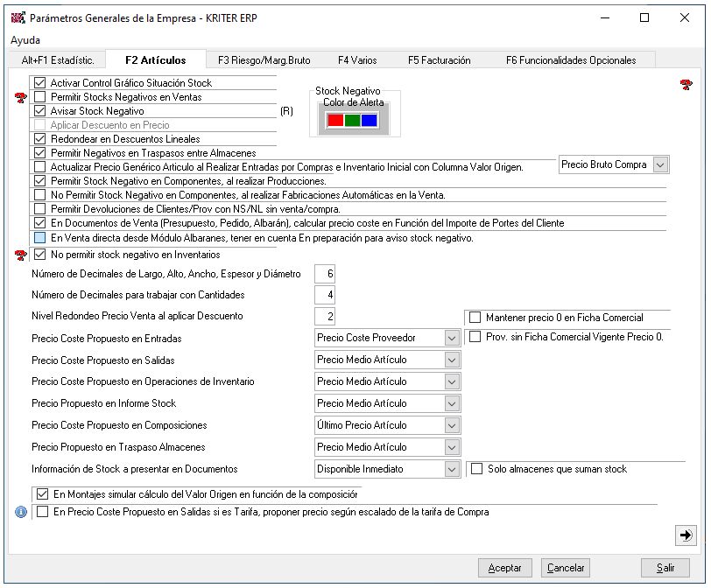Screen dimensions: 711x588
Task: Select the green alert color swatch
Action: tap(352, 121)
